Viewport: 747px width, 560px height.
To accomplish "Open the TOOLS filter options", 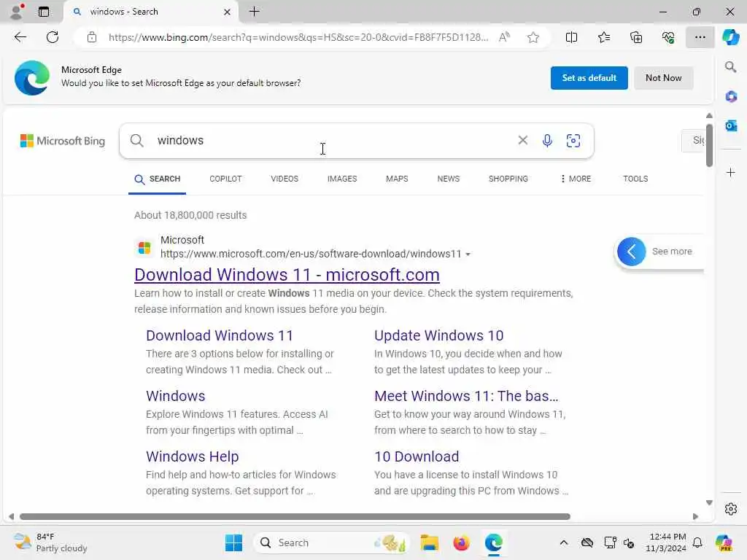I will (635, 179).
